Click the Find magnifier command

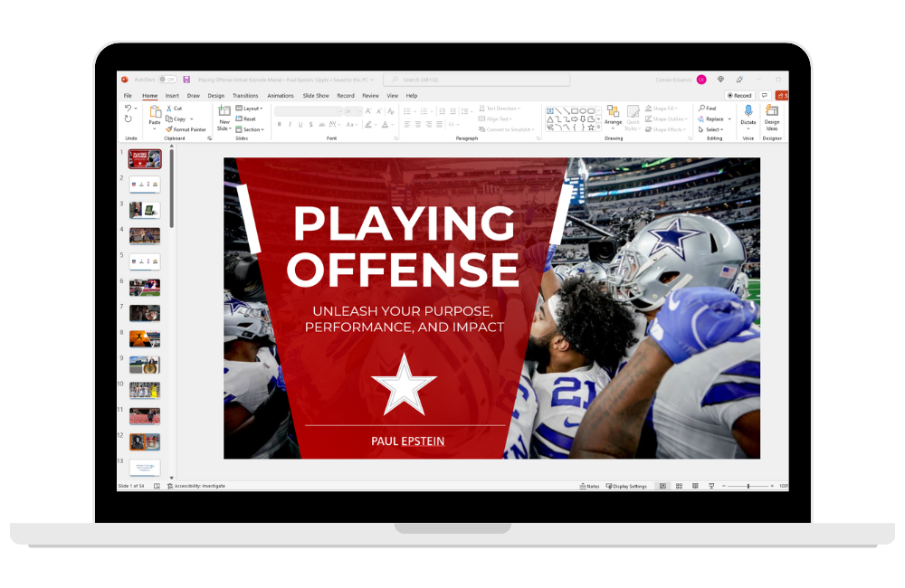pos(707,108)
